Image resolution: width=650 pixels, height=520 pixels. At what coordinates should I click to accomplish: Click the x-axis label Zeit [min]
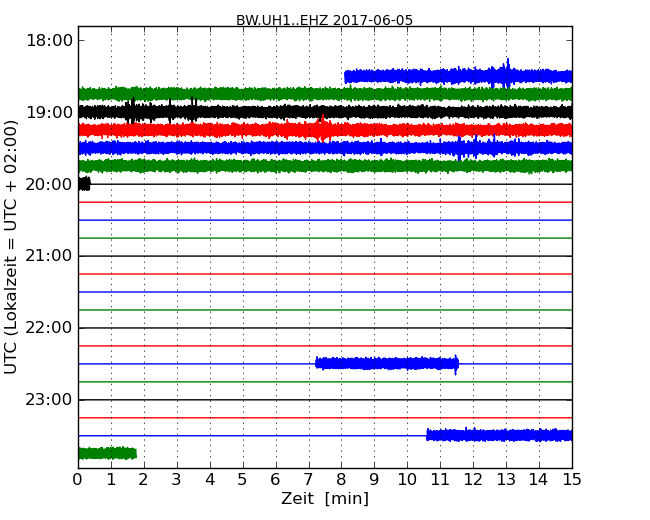324,499
